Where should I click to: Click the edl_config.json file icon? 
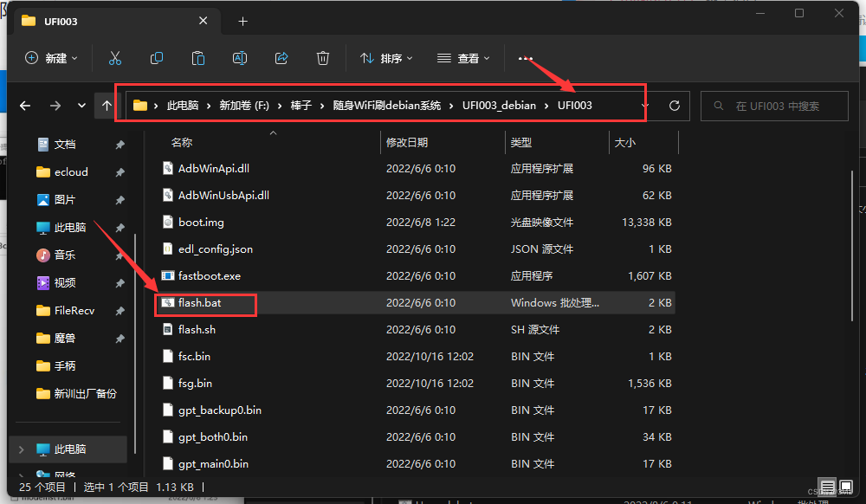coord(168,249)
